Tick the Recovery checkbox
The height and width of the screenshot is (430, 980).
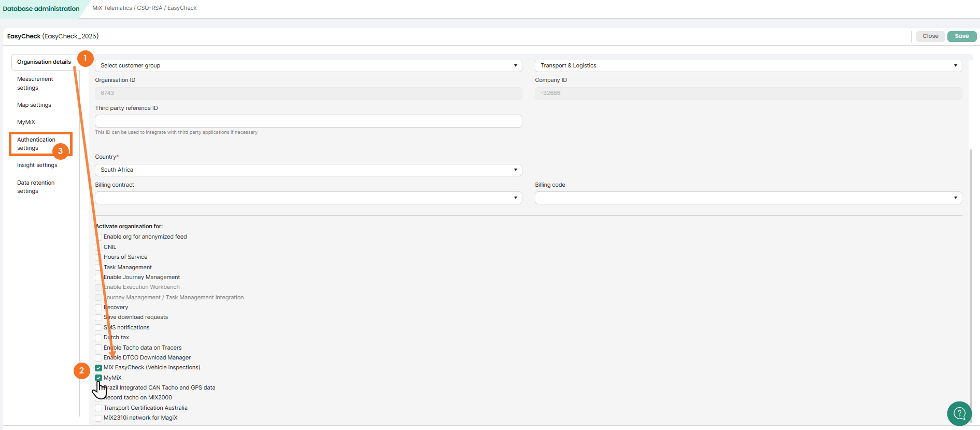click(98, 308)
